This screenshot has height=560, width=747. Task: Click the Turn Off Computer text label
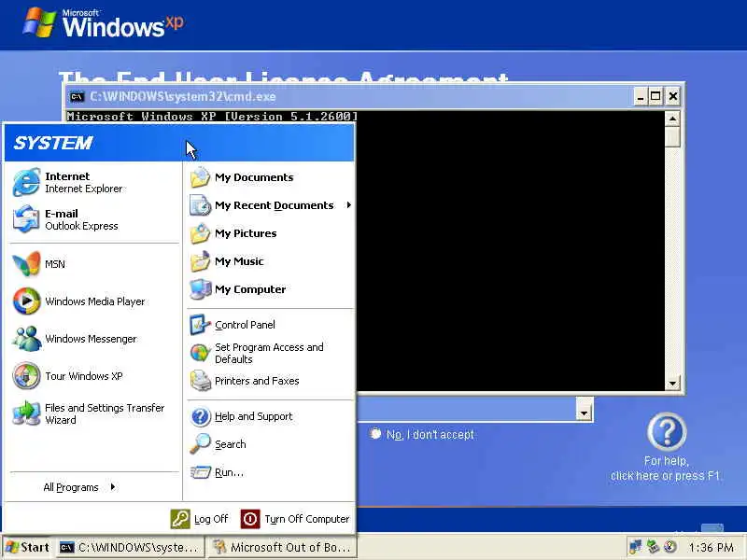pyautogui.click(x=307, y=519)
